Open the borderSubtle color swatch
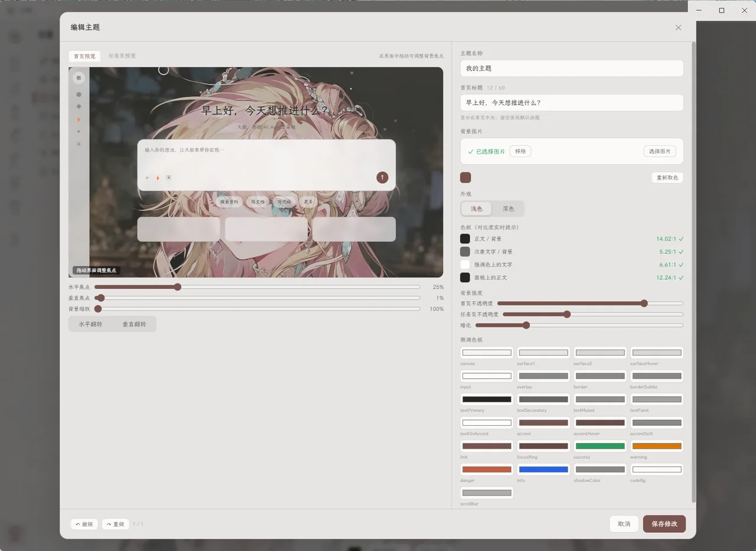This screenshot has width=756, height=551. 657,376
